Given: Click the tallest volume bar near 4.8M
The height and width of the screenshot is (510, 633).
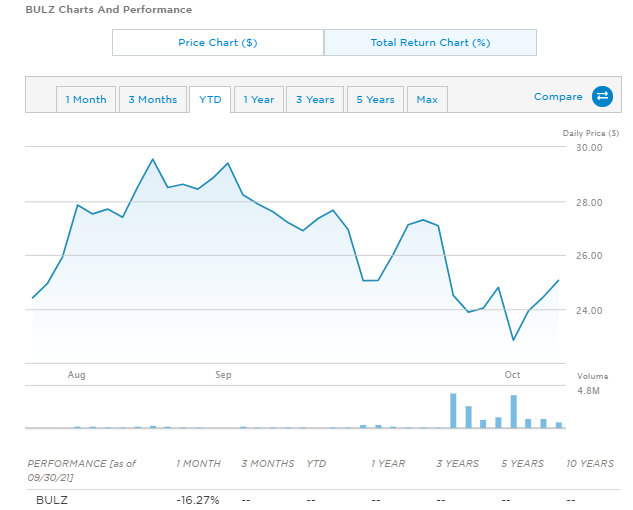Looking at the screenshot, I should pyautogui.click(x=453, y=410).
